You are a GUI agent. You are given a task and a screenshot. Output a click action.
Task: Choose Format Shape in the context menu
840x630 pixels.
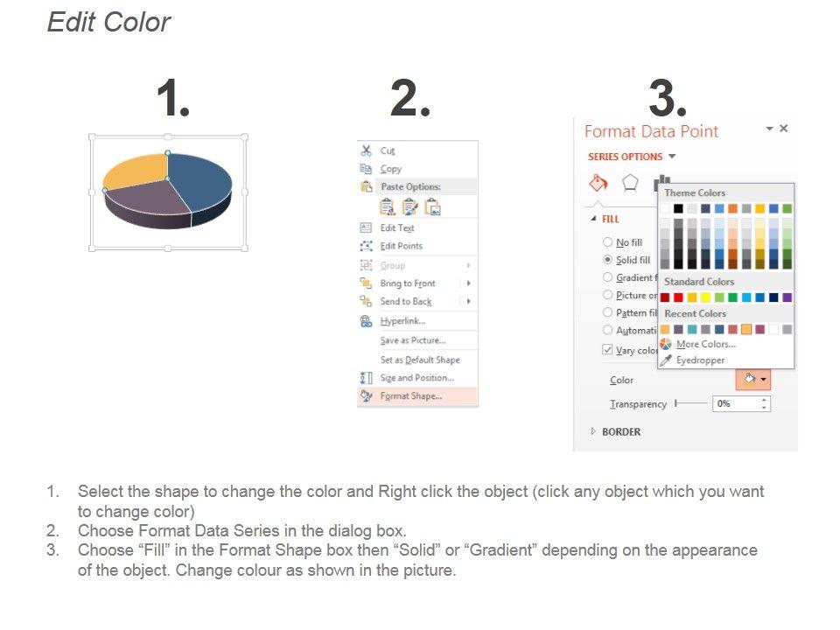[411, 396]
